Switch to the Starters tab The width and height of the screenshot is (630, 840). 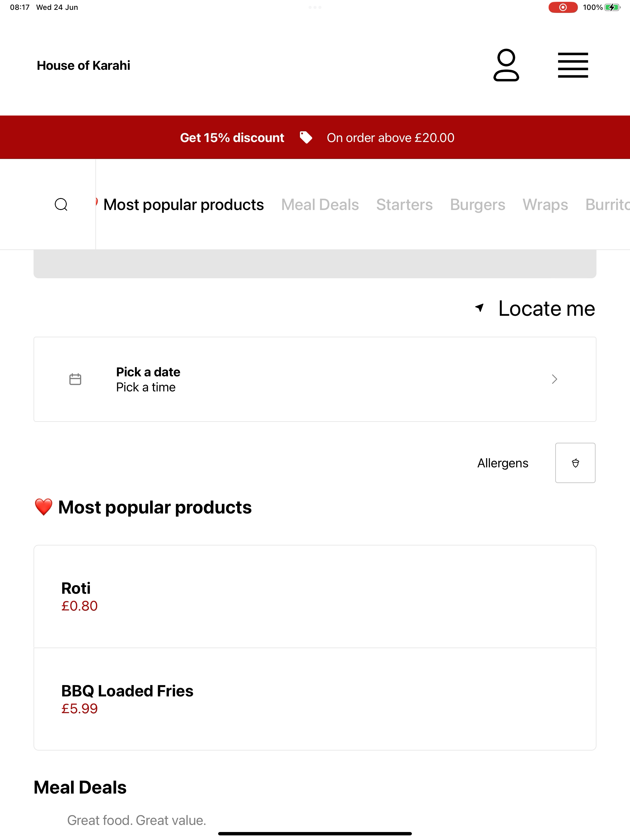(x=404, y=205)
